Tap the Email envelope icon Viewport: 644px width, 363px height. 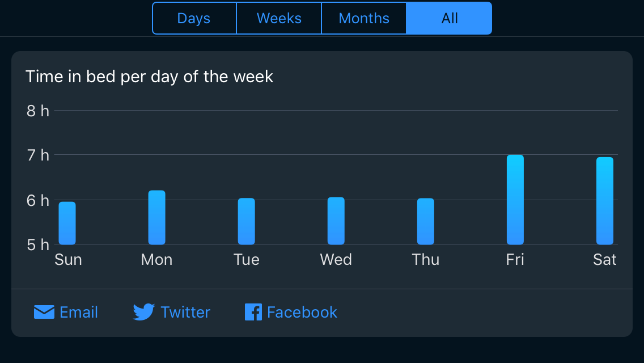(x=44, y=312)
